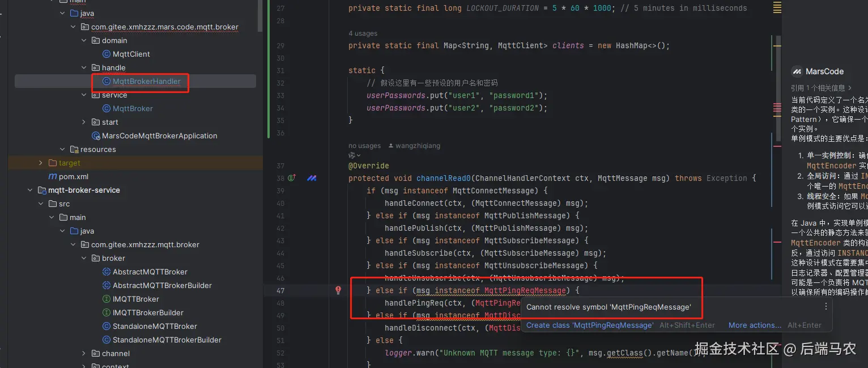The height and width of the screenshot is (368, 868).
Task: Collapse the com.gitee.xmhzzz.mqtt.broker package node
Action: 73,244
